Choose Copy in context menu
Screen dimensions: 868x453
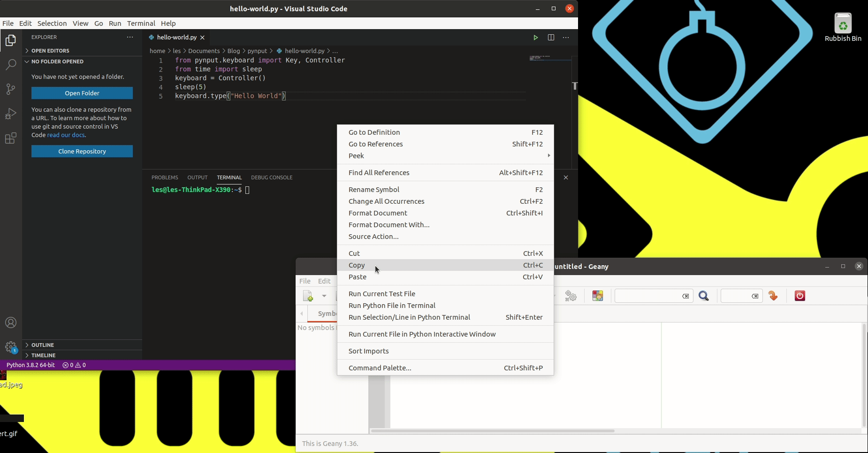445,265
